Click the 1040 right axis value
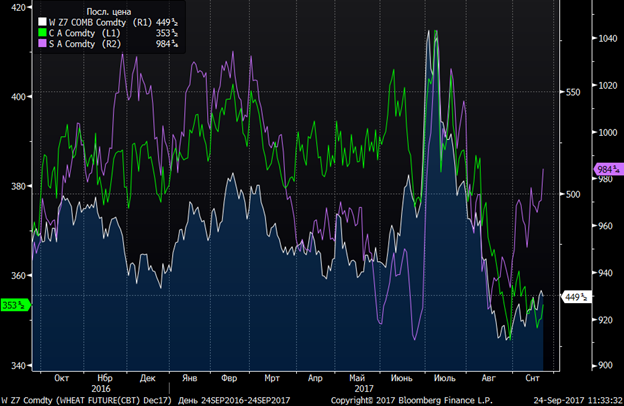 [x=607, y=39]
